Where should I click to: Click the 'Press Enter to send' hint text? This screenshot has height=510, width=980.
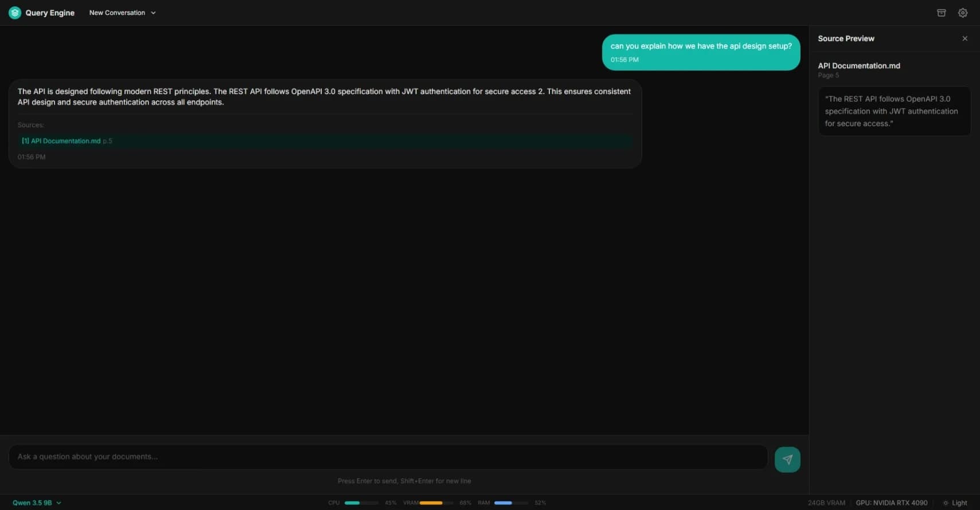click(x=404, y=481)
